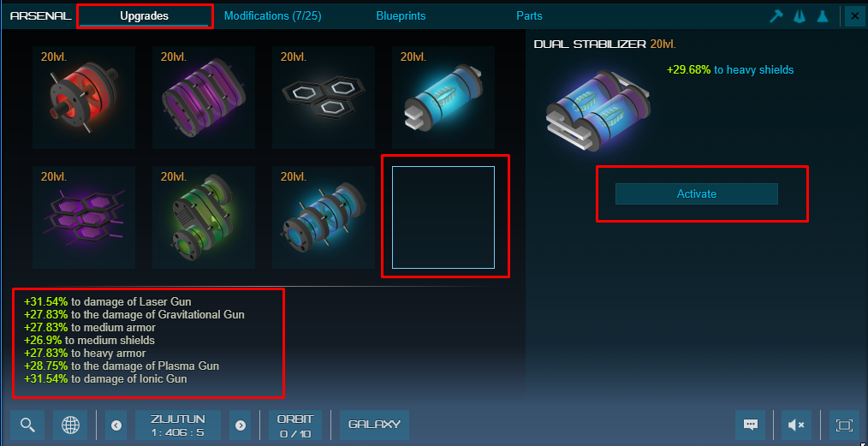Viewport: 868px width, 446px height.
Task: Open the twin rockets icon
Action: click(800, 16)
